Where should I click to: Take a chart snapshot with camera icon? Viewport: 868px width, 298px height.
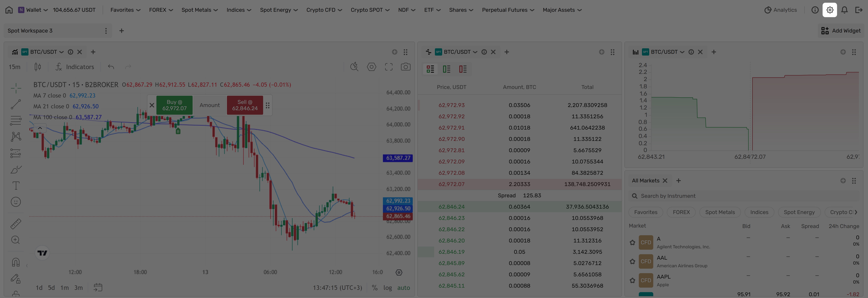(x=406, y=67)
